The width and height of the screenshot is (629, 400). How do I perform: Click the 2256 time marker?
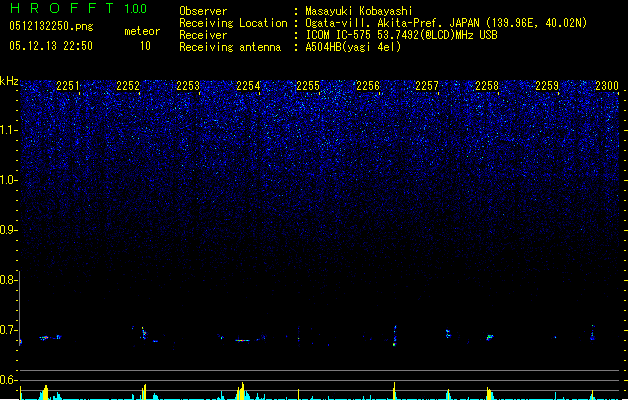368,86
